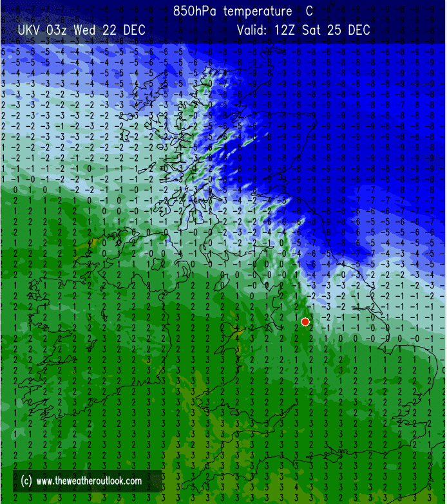Pick the yellow-green warm patch near the bottom
This screenshot has width=447, height=504.
click(193, 393)
